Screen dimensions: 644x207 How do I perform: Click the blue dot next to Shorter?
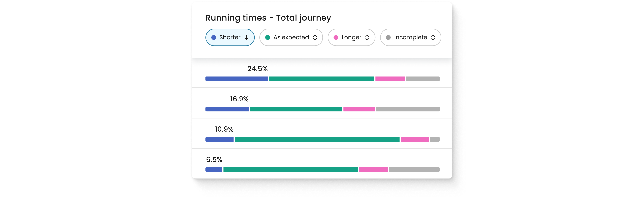[214, 38]
